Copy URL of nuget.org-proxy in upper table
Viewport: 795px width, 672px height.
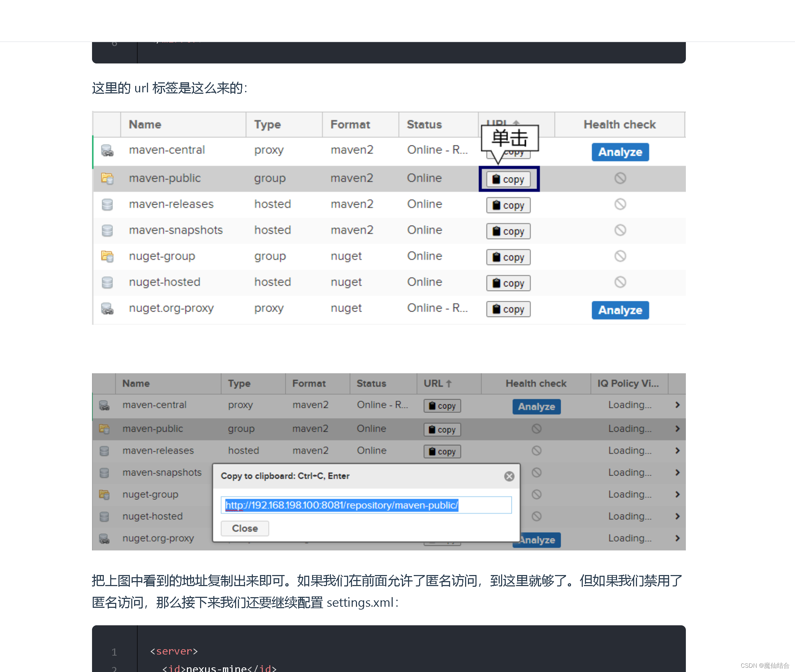coord(508,309)
